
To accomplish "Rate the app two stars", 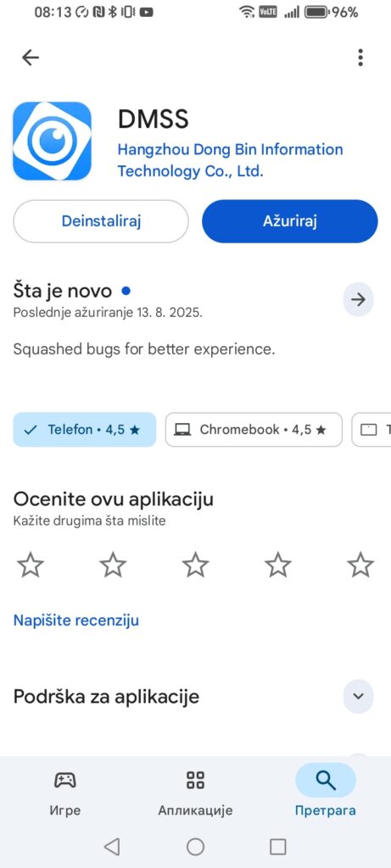I will pos(113,565).
